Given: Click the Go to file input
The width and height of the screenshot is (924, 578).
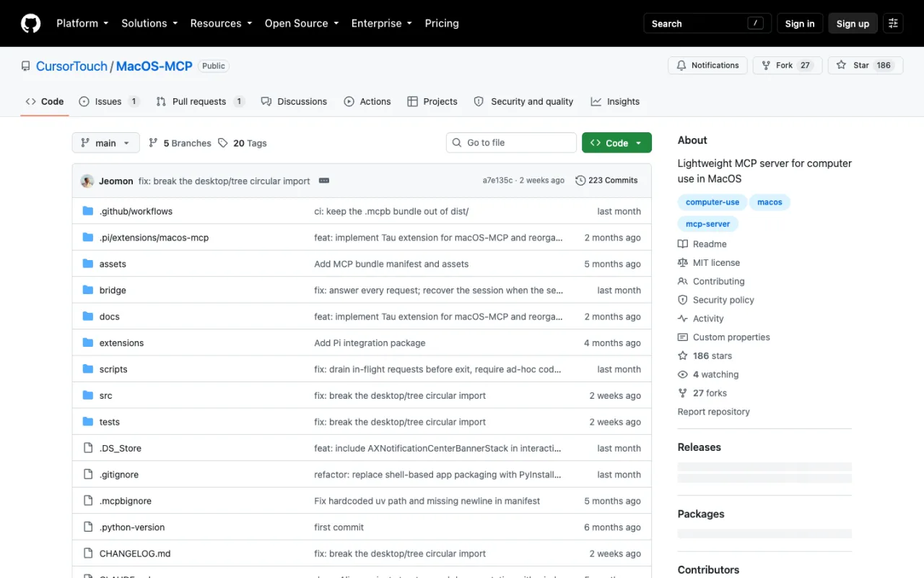Looking at the screenshot, I should [x=511, y=143].
